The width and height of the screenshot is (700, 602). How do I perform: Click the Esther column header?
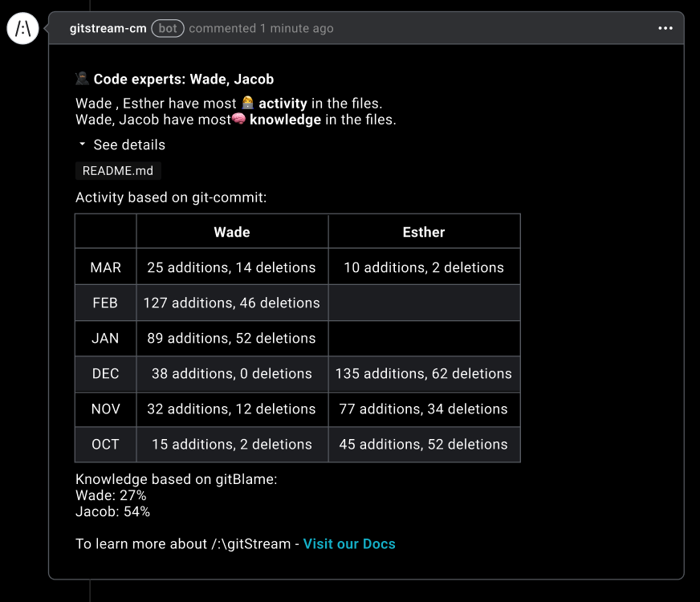click(x=423, y=232)
